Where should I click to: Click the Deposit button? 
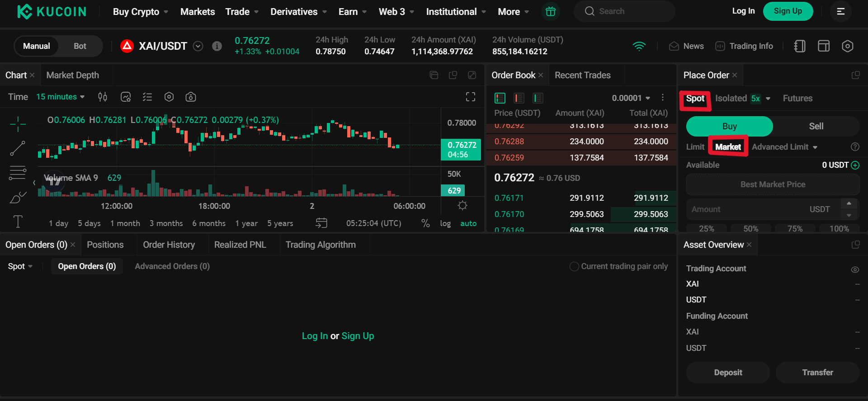pos(728,373)
